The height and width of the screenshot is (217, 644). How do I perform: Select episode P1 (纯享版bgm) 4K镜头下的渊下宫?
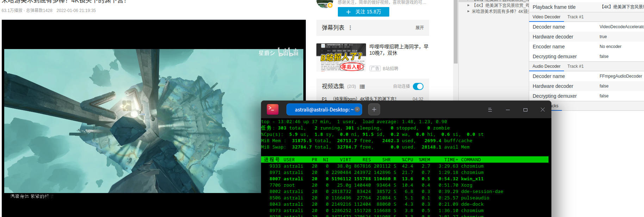coord(373,99)
